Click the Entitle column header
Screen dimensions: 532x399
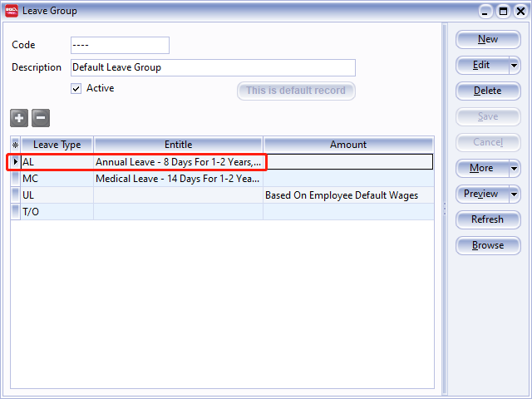point(178,145)
